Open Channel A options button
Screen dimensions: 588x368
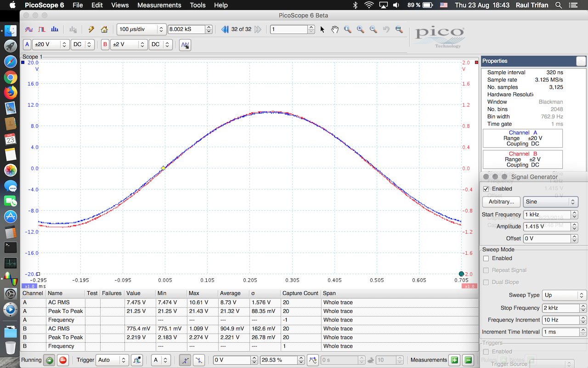(x=27, y=45)
